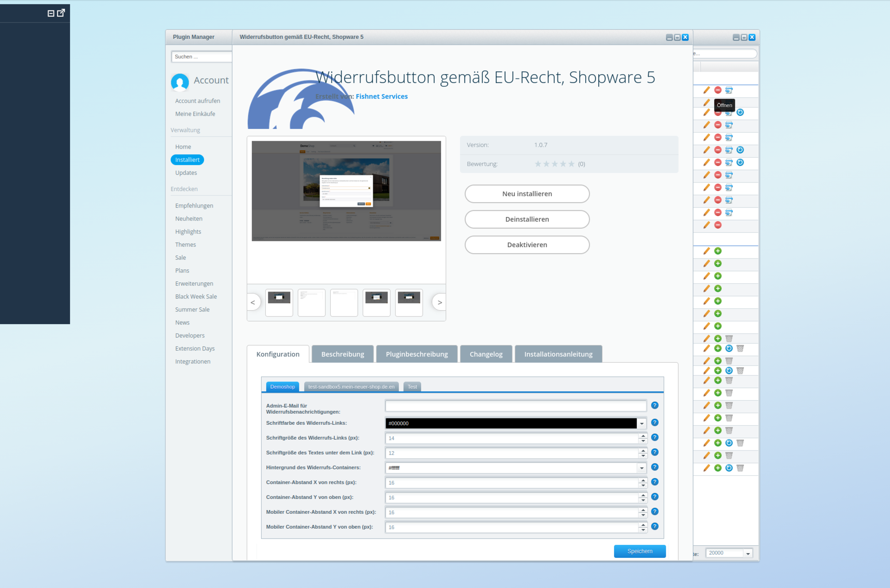This screenshot has width=890, height=588.
Task: Decrease Mobiler Container-Abstand Y von oben
Action: [643, 530]
